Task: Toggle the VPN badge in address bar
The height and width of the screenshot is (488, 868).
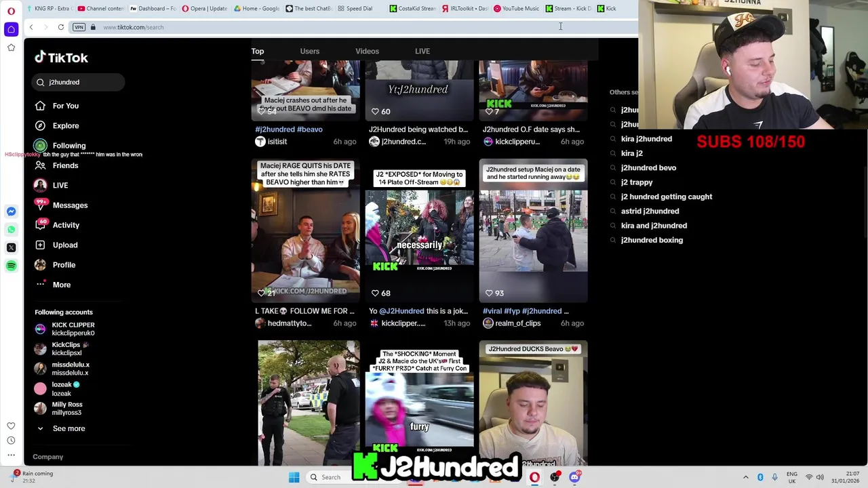Action: point(79,27)
